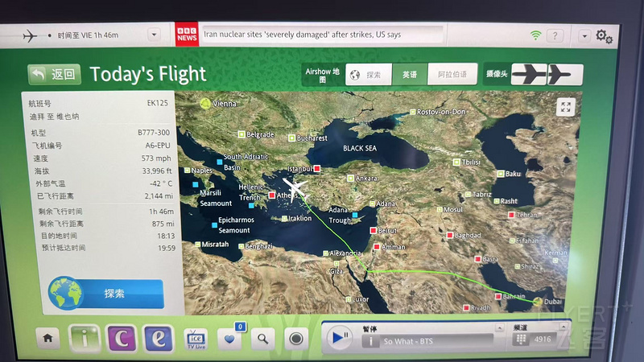Click the Baku city label
Screen dimensions: 644x362
pos(513,174)
